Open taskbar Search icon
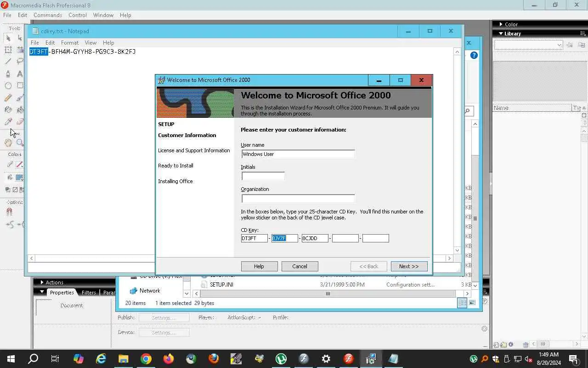Image resolution: width=588 pixels, height=368 pixels. [33, 359]
